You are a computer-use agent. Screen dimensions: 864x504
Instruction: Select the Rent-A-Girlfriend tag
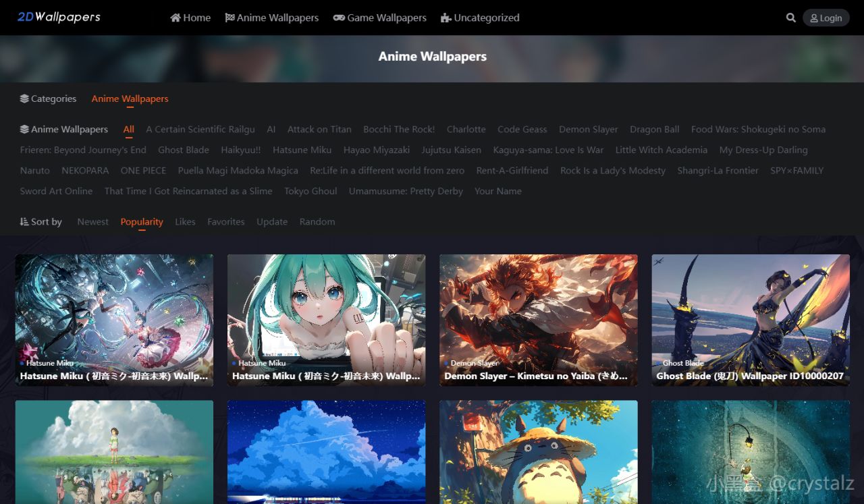click(512, 171)
